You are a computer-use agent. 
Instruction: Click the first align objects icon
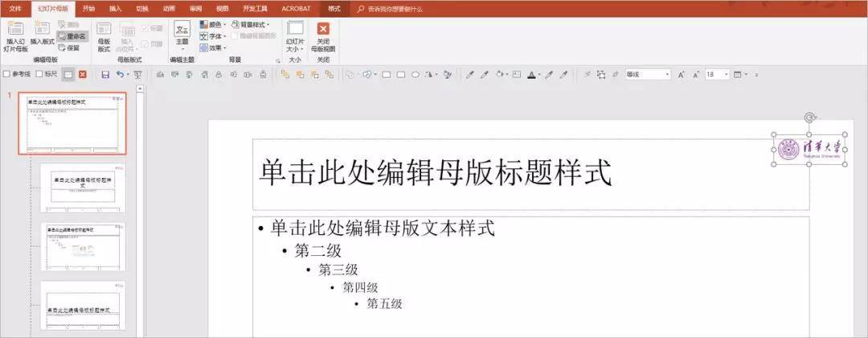point(161,74)
